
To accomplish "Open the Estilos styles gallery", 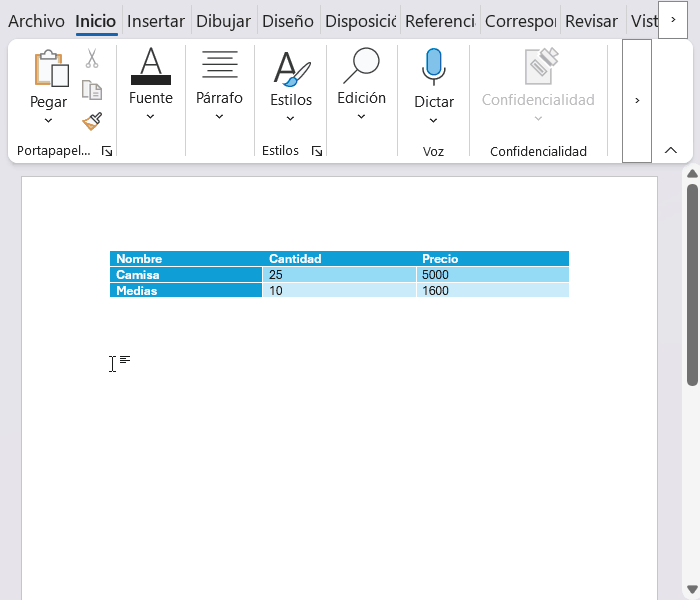I will (x=290, y=85).
